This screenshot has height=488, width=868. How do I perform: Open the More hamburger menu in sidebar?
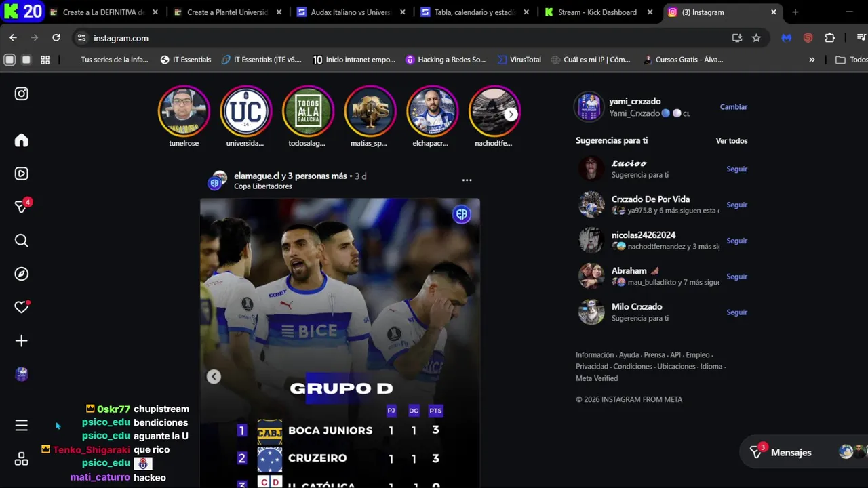coord(22,425)
